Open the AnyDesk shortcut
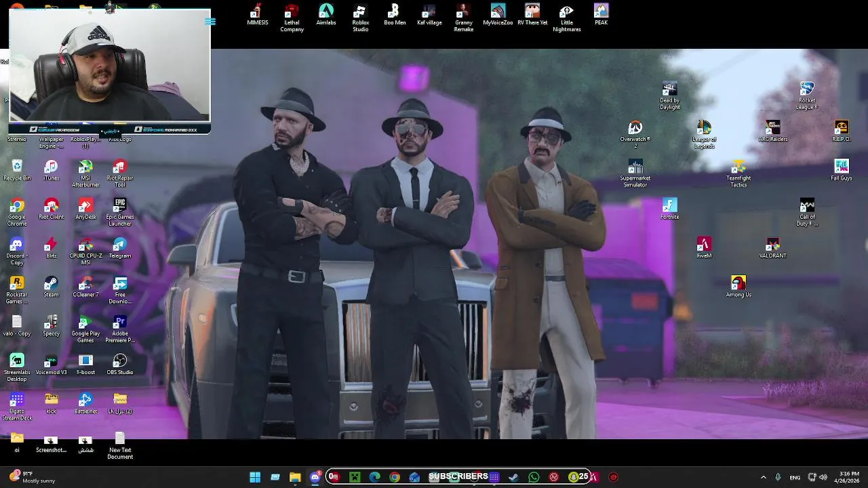 [85, 209]
